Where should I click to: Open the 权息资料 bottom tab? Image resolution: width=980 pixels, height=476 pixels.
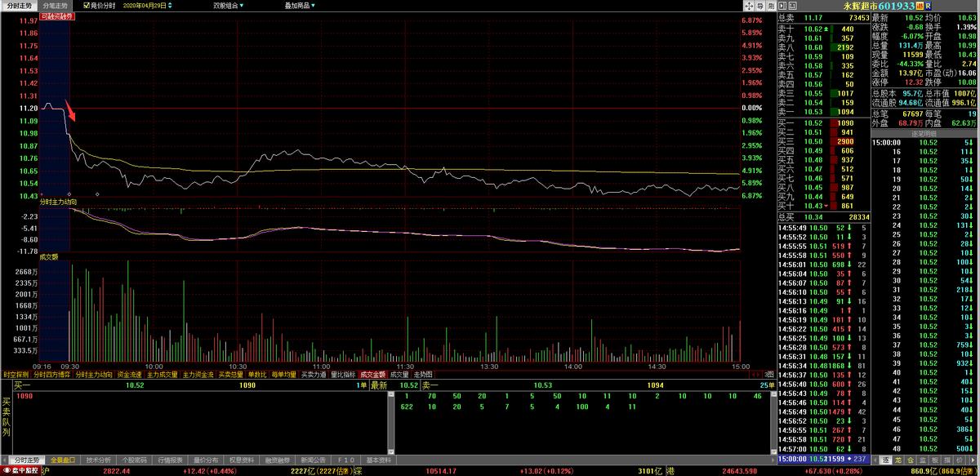click(241, 460)
